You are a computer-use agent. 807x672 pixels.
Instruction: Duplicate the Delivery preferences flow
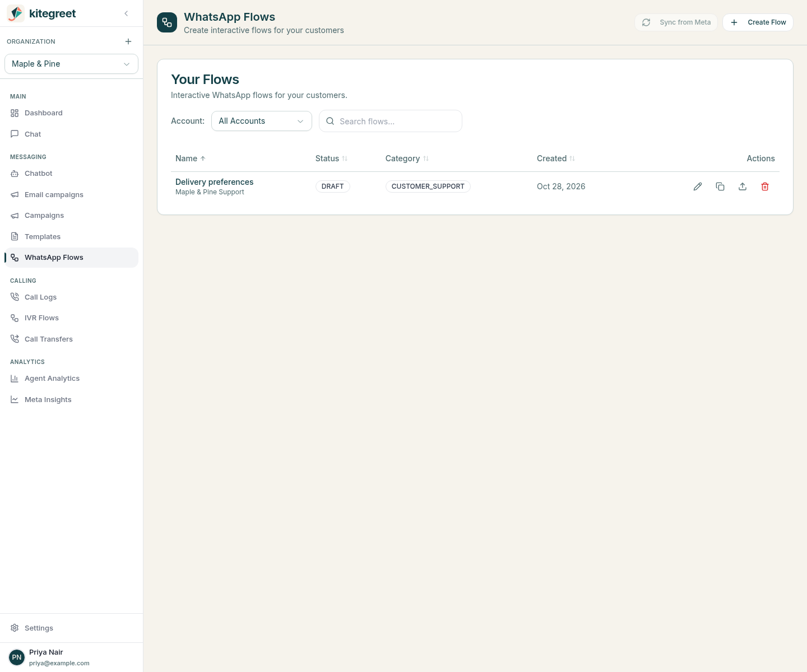click(x=720, y=186)
